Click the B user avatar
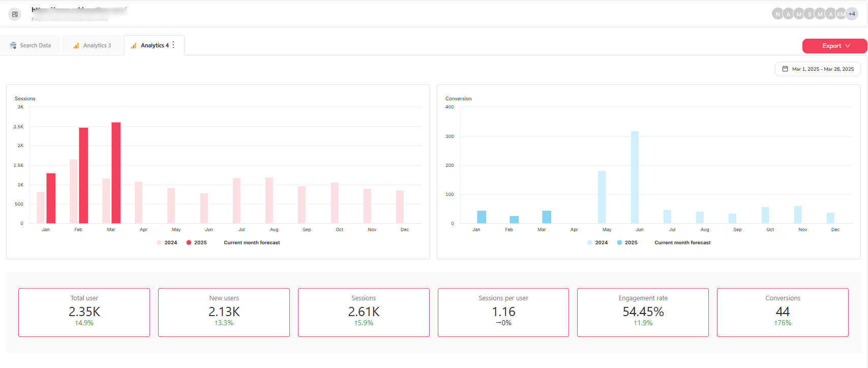868x368 pixels. [809, 14]
